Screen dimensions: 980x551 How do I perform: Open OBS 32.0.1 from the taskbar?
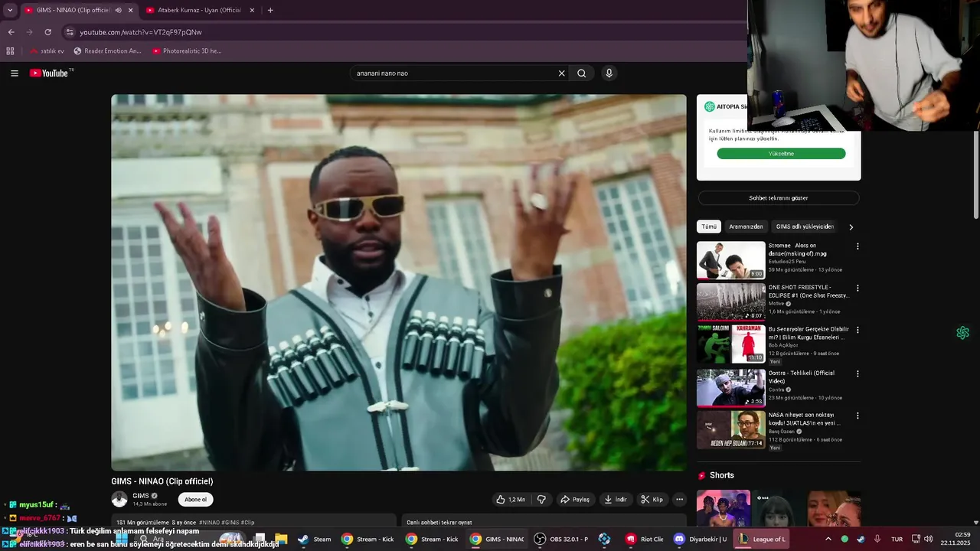point(561,540)
